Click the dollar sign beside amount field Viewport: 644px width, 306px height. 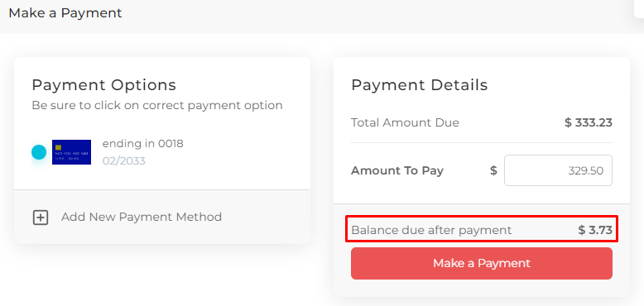click(x=493, y=170)
